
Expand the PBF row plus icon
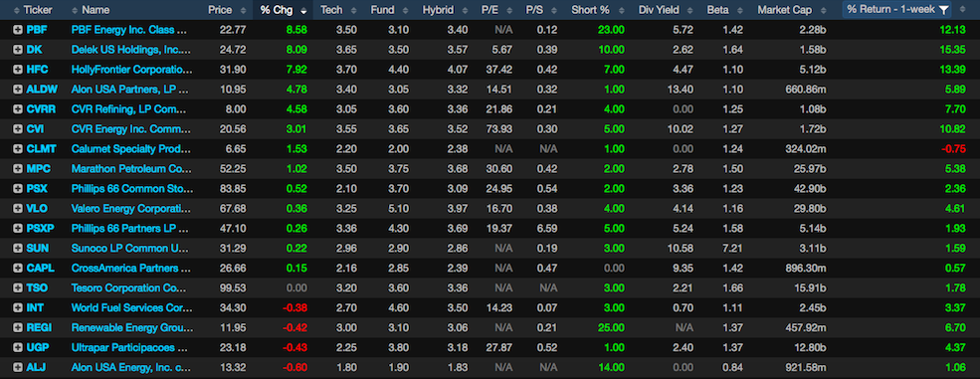click(x=18, y=30)
